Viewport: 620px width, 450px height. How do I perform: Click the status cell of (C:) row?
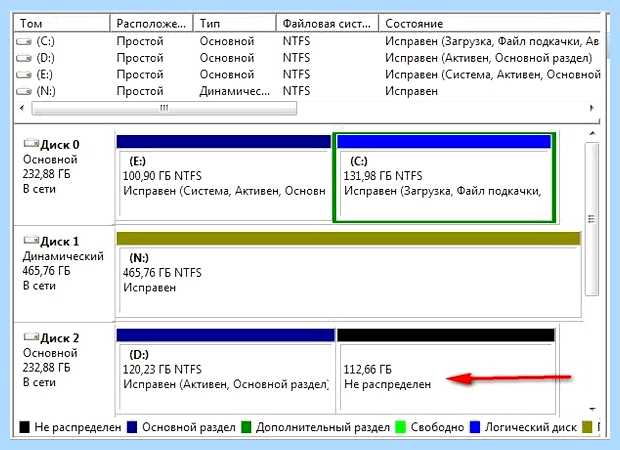tap(492, 41)
